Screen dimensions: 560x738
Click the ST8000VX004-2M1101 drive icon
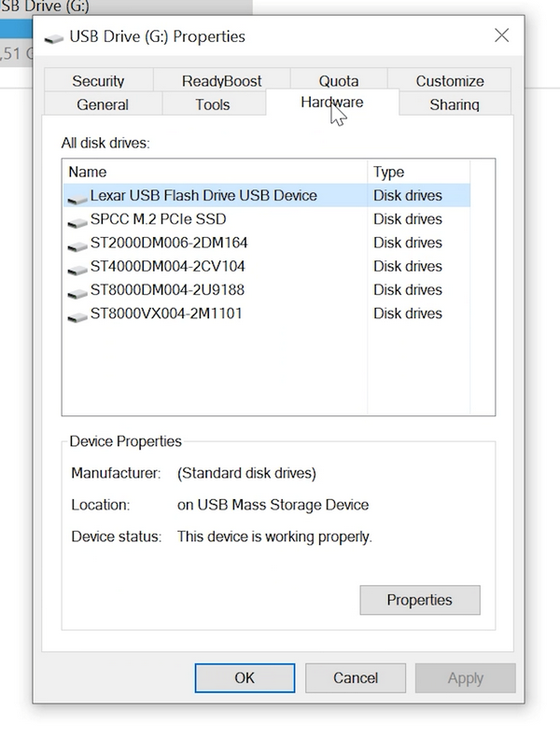coord(77,315)
